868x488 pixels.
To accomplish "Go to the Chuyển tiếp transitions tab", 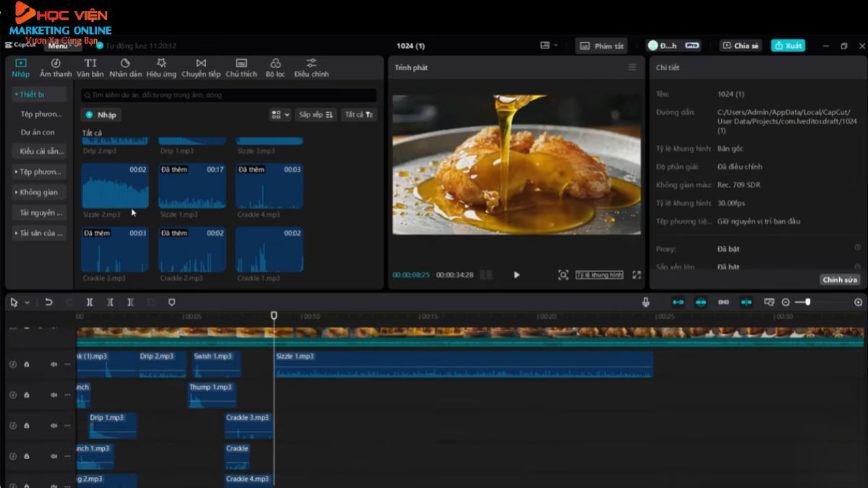I will point(201,68).
